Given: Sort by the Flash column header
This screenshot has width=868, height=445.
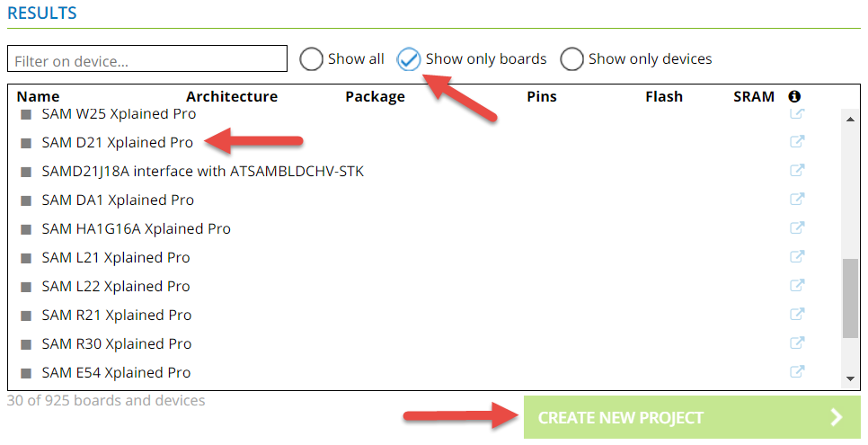Looking at the screenshot, I should tap(663, 96).
